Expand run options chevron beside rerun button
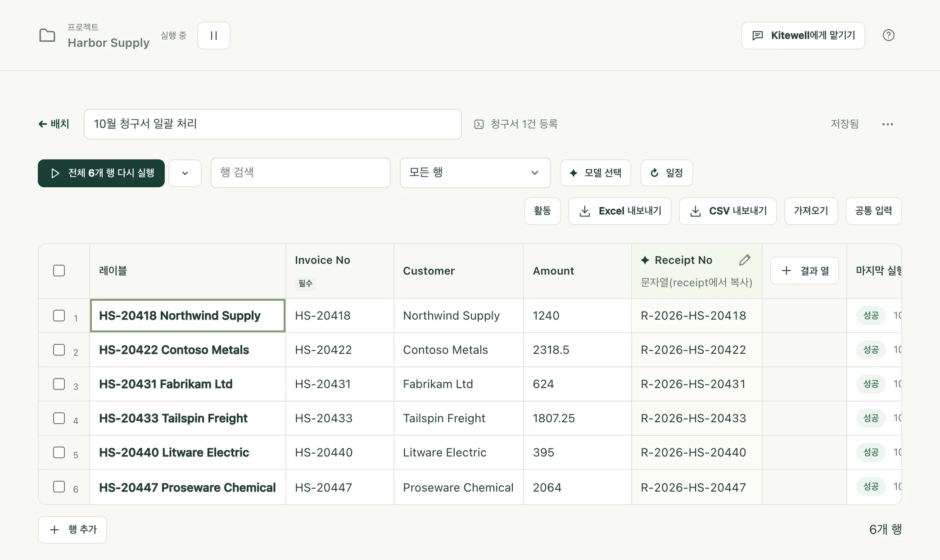940x560 pixels. (x=185, y=173)
